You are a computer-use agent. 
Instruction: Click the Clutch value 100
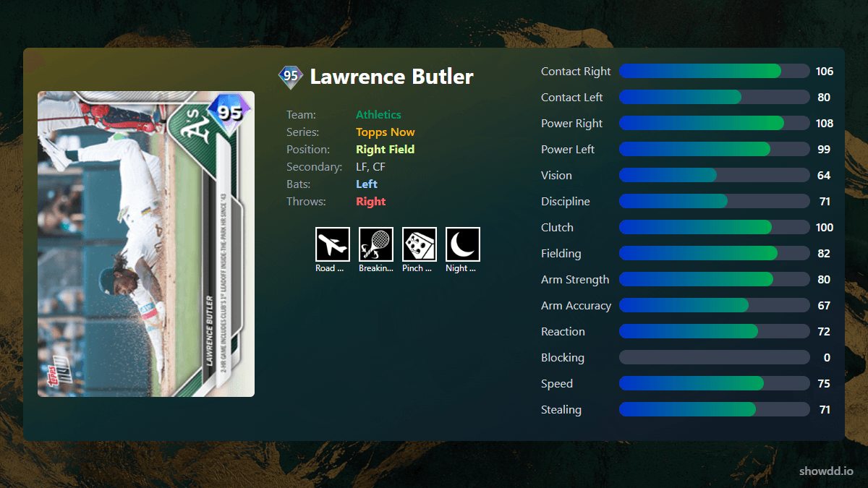(825, 227)
